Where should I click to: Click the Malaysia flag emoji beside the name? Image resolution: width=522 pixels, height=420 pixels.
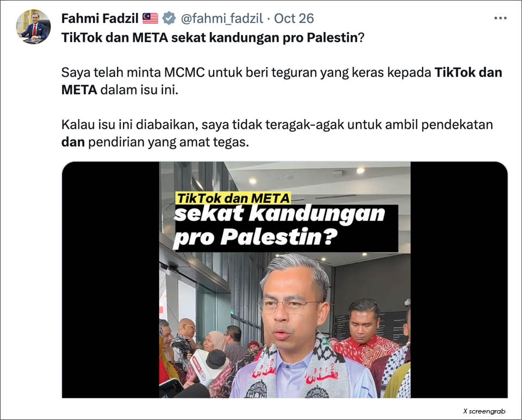[151, 18]
